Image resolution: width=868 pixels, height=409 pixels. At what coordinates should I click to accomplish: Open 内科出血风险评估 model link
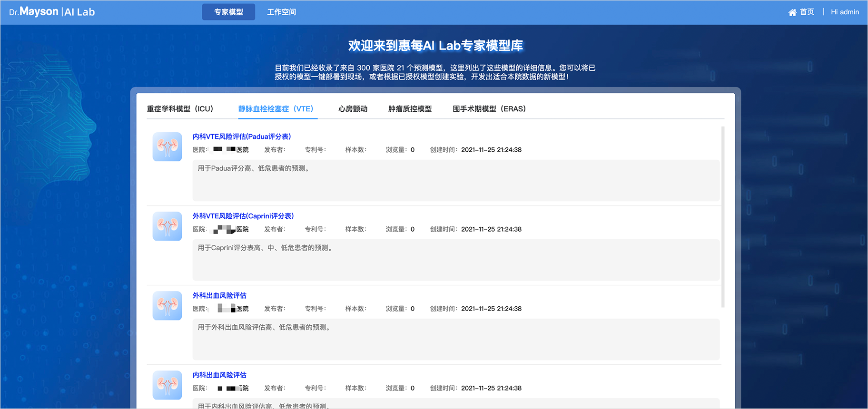(x=219, y=375)
